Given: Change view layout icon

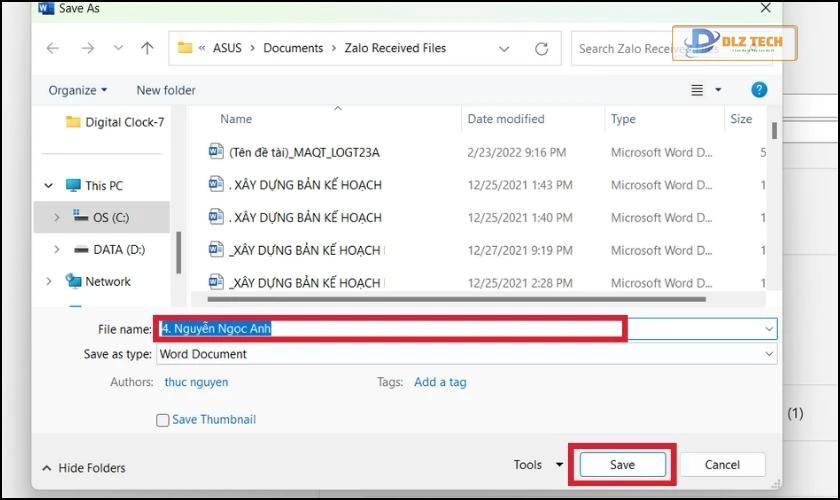Looking at the screenshot, I should pos(696,90).
